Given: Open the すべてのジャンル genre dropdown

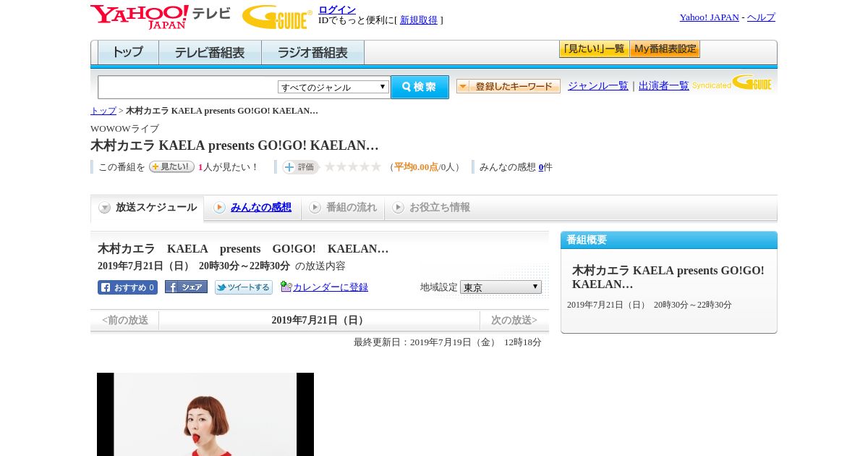Looking at the screenshot, I should (333, 87).
